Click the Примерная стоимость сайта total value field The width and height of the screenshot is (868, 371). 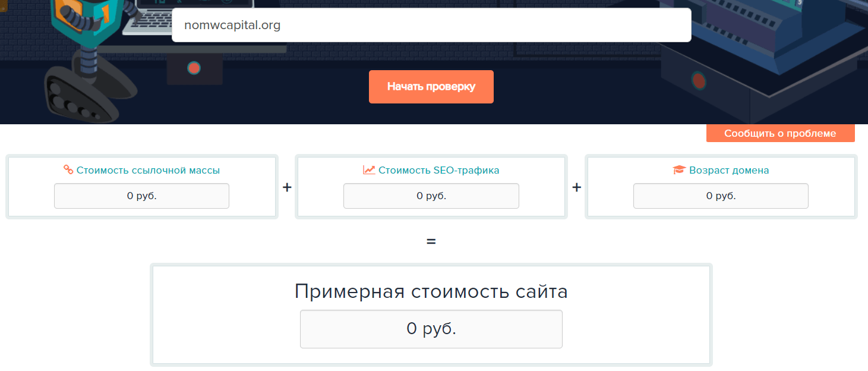tap(431, 329)
